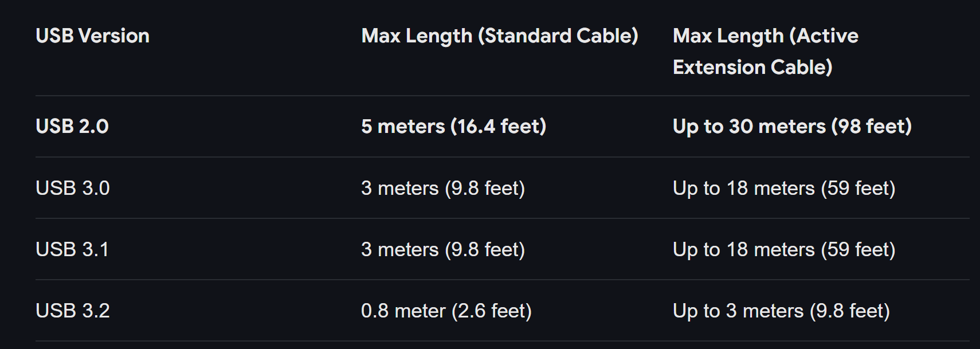Click the USB Version column header
Viewport: 980px width, 349px height.
[x=92, y=36]
